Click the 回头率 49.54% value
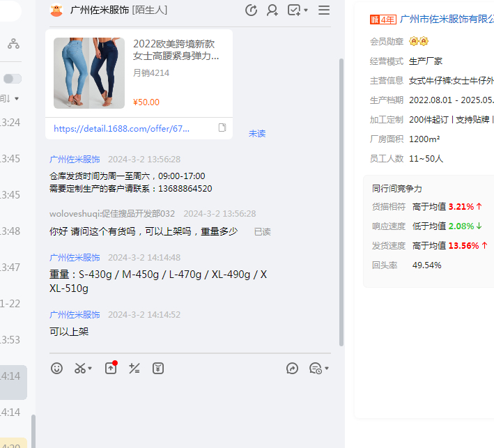This screenshot has height=448, width=494. 427,265
